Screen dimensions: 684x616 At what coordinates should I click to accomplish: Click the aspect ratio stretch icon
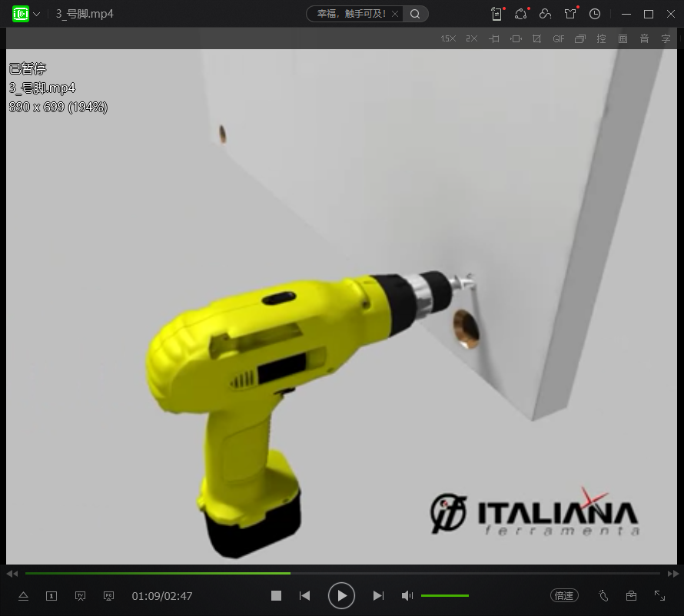[x=516, y=39]
